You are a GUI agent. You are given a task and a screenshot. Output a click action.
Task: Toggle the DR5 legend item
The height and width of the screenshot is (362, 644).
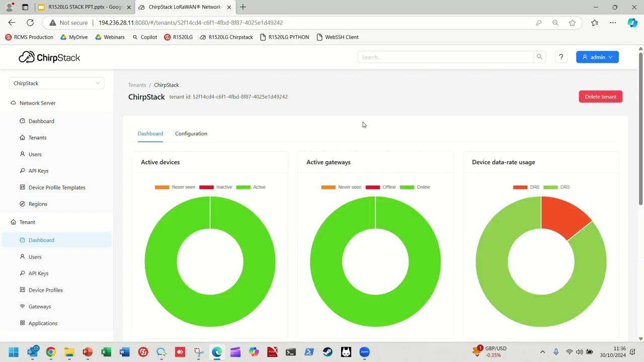[x=556, y=187]
